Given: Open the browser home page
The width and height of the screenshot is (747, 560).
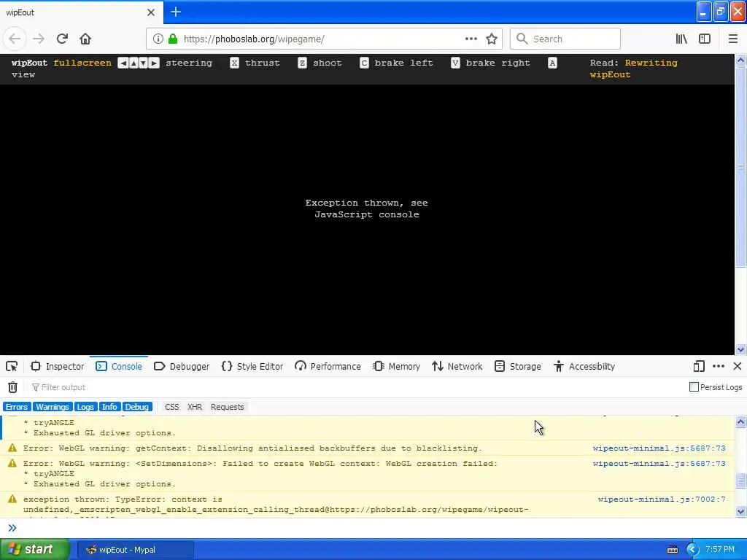Looking at the screenshot, I should click(85, 39).
